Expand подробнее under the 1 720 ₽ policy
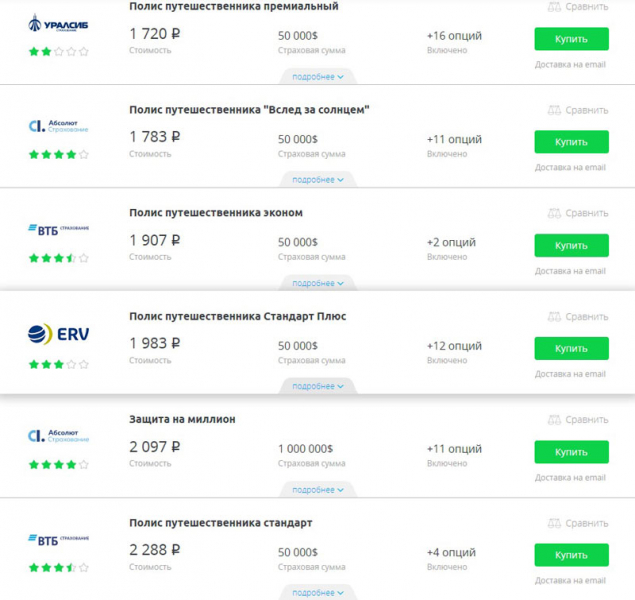 click(317, 76)
